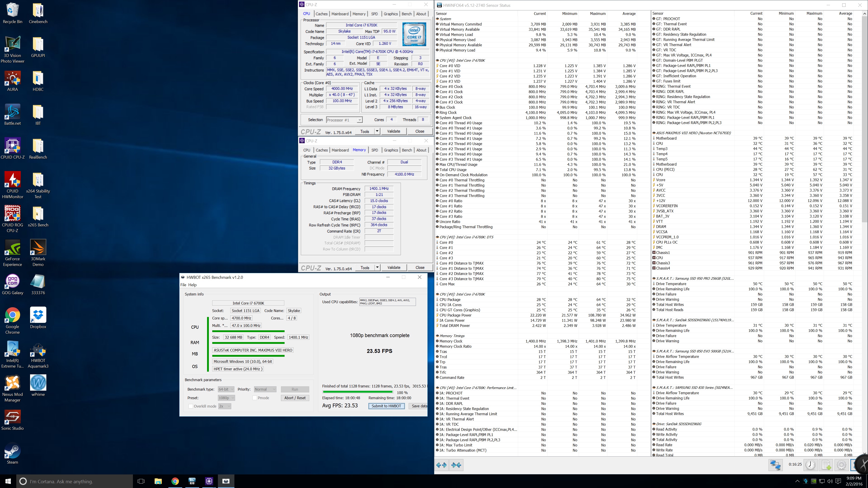Launch 3DMark Demo desktop shortcut
This screenshot has width=868, height=488.
point(38,253)
